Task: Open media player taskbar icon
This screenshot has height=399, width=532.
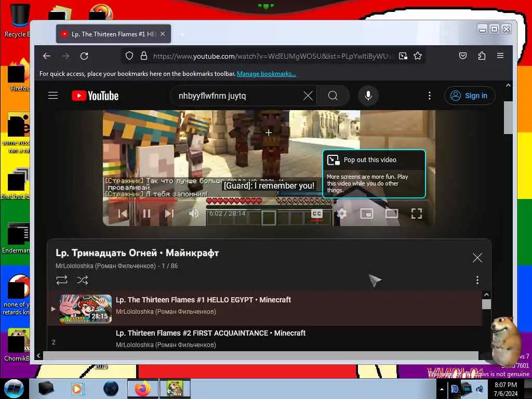Action: coord(77,389)
